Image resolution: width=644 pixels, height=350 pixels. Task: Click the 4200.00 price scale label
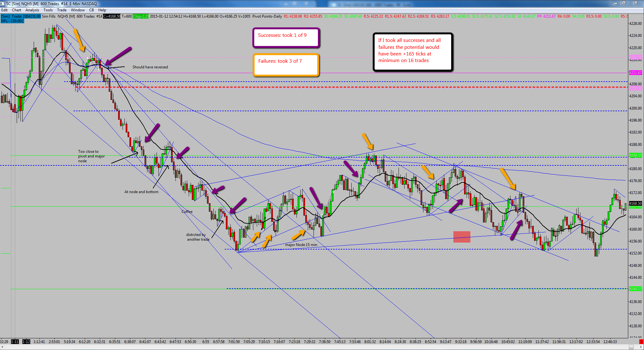point(635,108)
